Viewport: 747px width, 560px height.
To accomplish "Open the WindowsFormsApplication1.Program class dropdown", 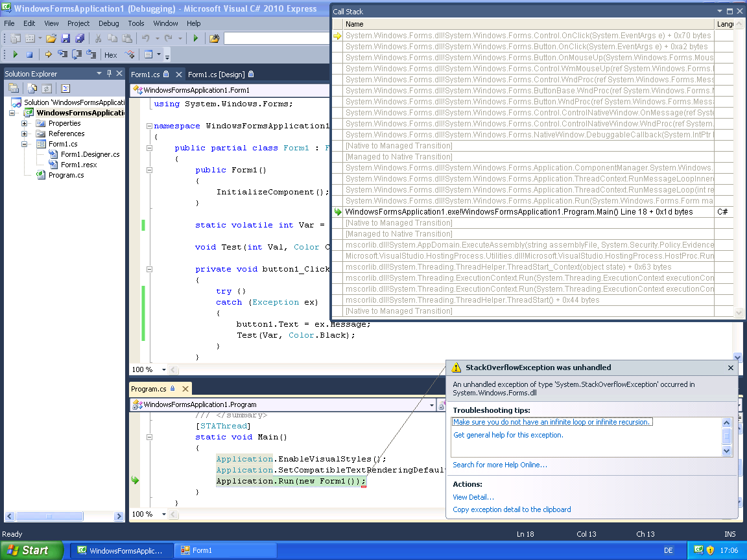I will 432,404.
